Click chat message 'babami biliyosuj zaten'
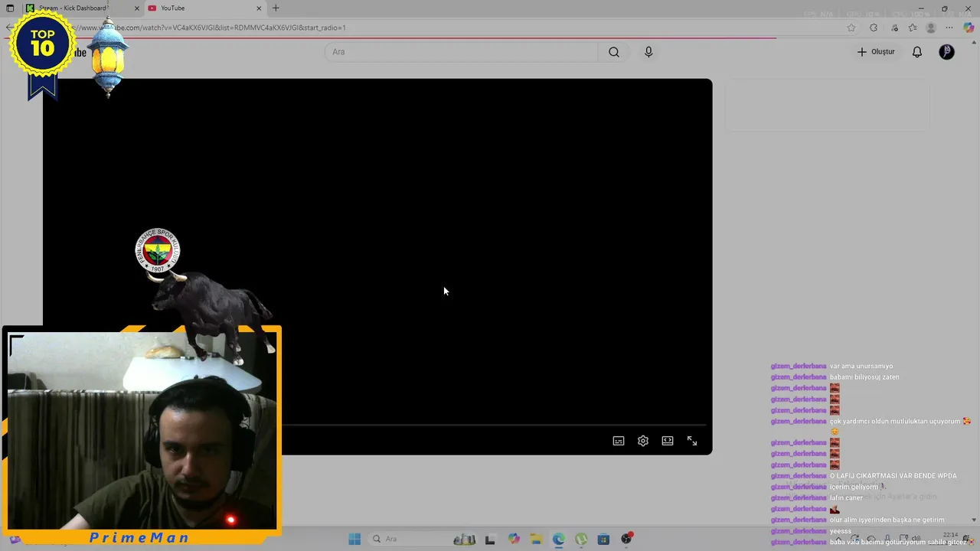Screen dimensions: 980x551 [864, 377]
